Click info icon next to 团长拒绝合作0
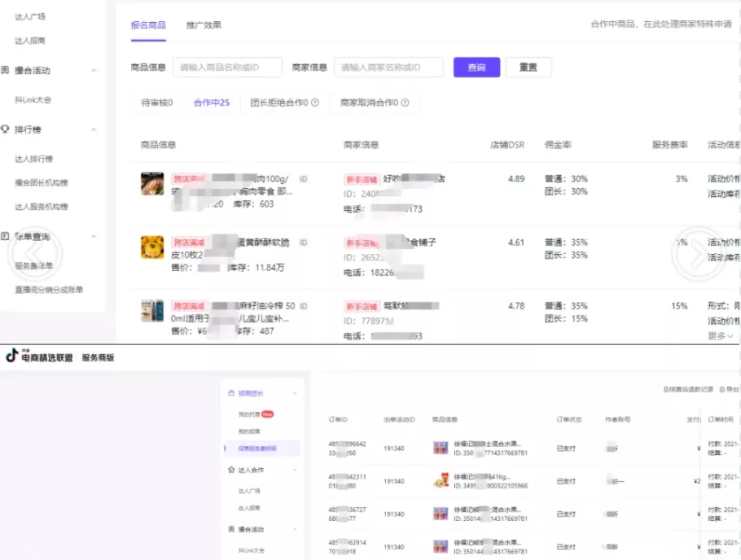This screenshot has height=560, width=741. pyautogui.click(x=317, y=103)
